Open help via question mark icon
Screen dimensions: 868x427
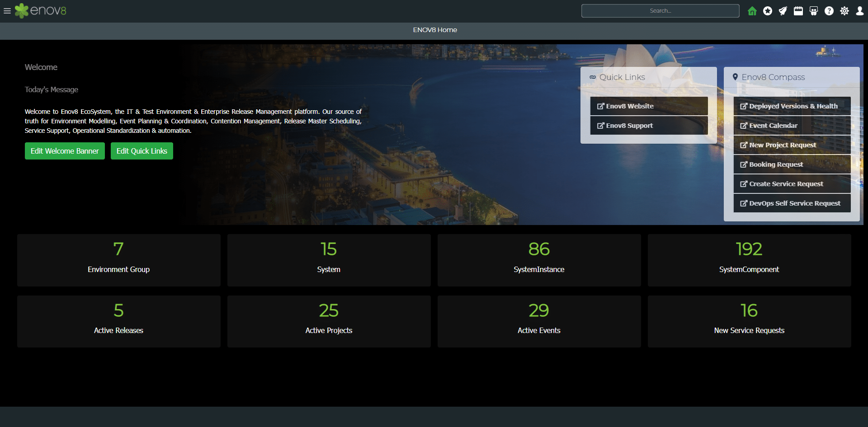[x=829, y=11]
